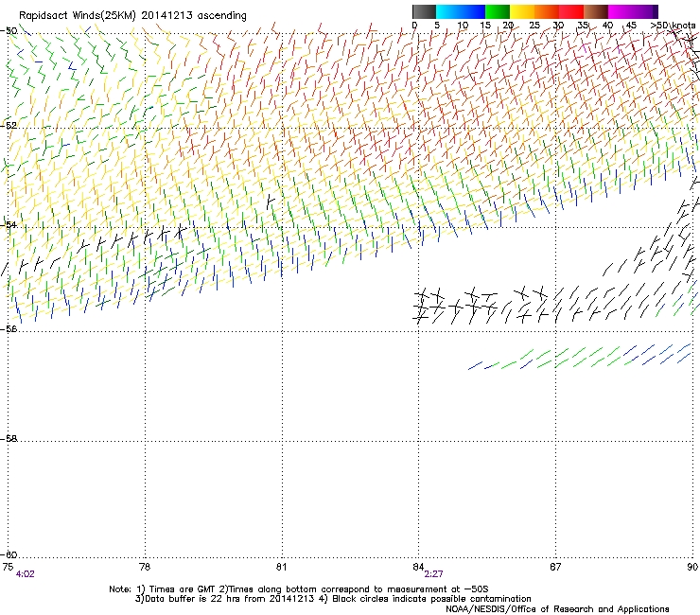Screen dimensions: 700x615
Task: Click the purple 2:27 swath time label
Action: (433, 574)
